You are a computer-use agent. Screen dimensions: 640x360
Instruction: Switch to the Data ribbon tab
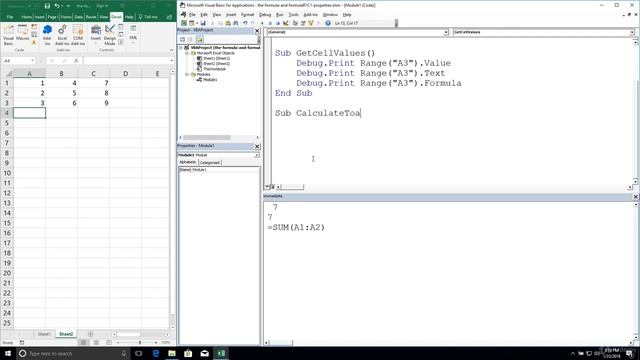[79, 17]
